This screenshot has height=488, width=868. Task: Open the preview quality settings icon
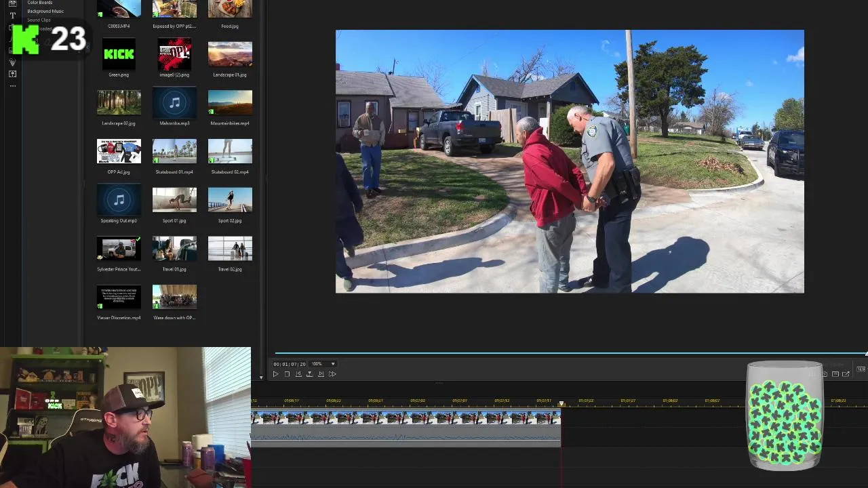(835, 374)
